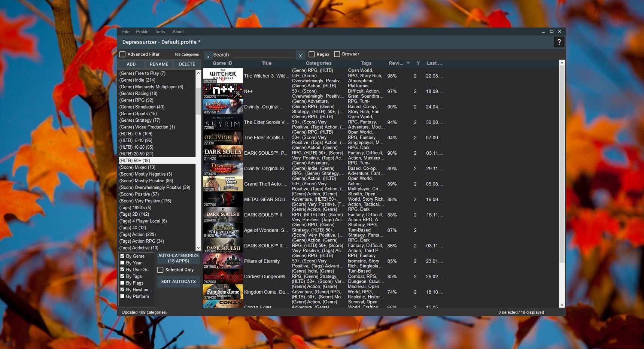Open the Profile menu
Viewport: 644px width, 349px height.
142,32
